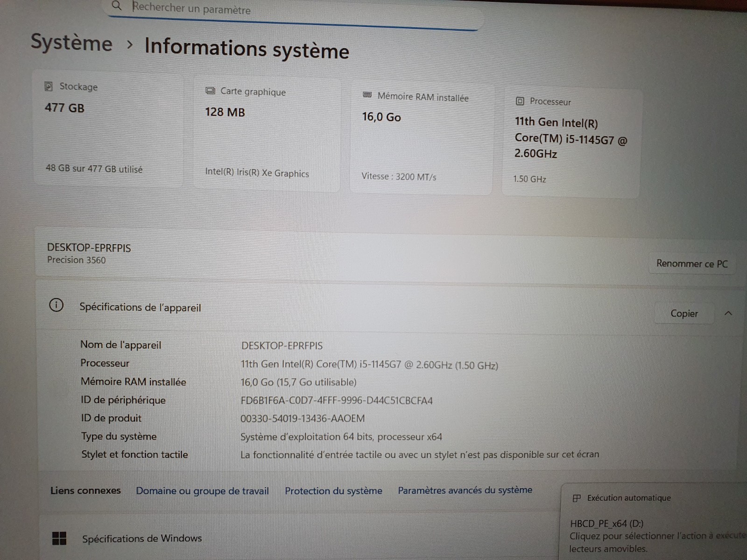Open the Carte graphique 128 MB card

point(267,134)
